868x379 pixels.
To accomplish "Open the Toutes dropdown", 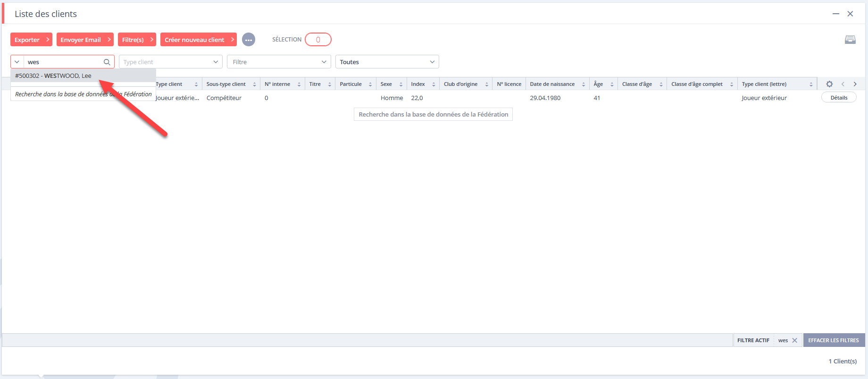I will [387, 62].
